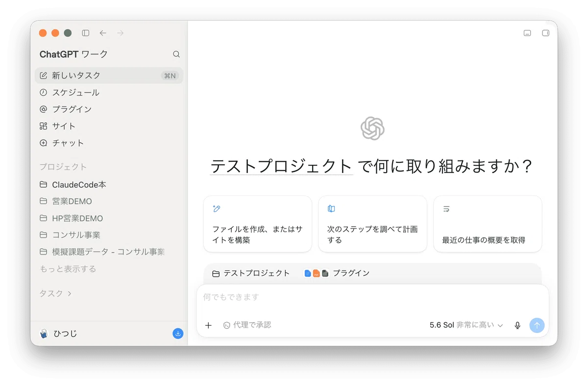Click the ChatGPT ワーク title
The width and height of the screenshot is (588, 386).
73,54
